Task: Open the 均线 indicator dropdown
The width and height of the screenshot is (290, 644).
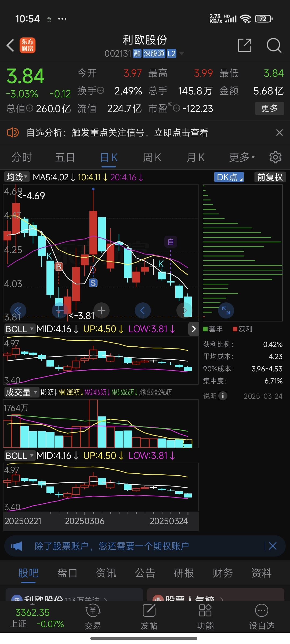Action: [16, 177]
